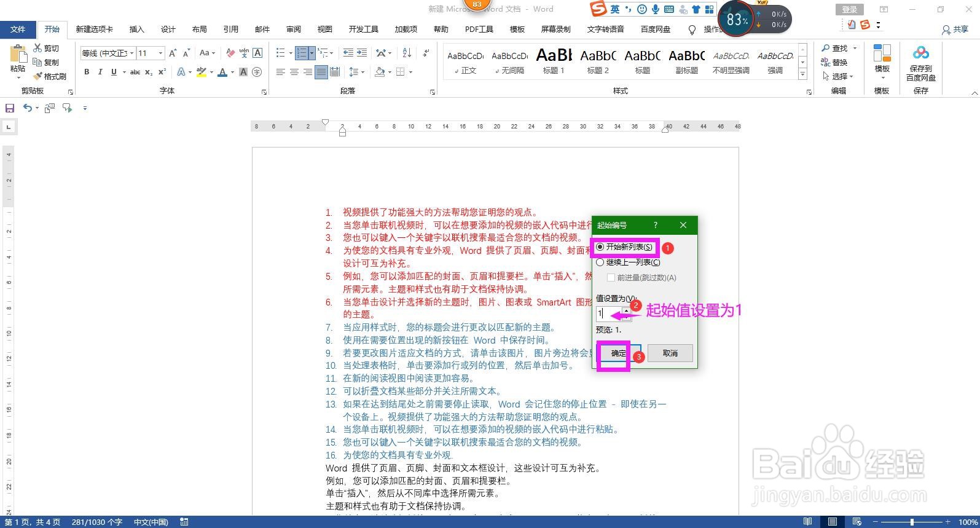Apply strikethrough (abc) formatting
This screenshot has width=980, height=528.
[135, 72]
